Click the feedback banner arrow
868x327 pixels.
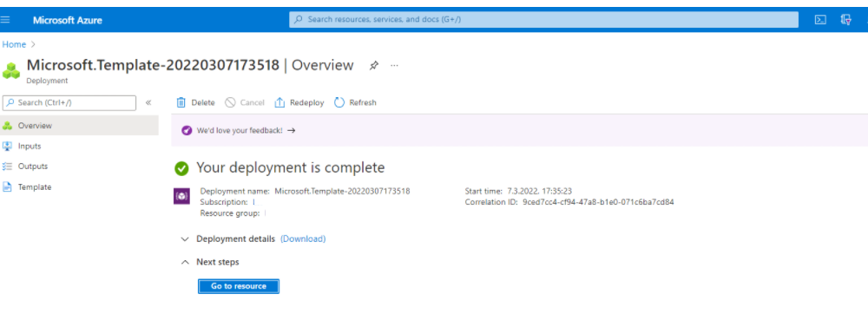click(x=291, y=131)
